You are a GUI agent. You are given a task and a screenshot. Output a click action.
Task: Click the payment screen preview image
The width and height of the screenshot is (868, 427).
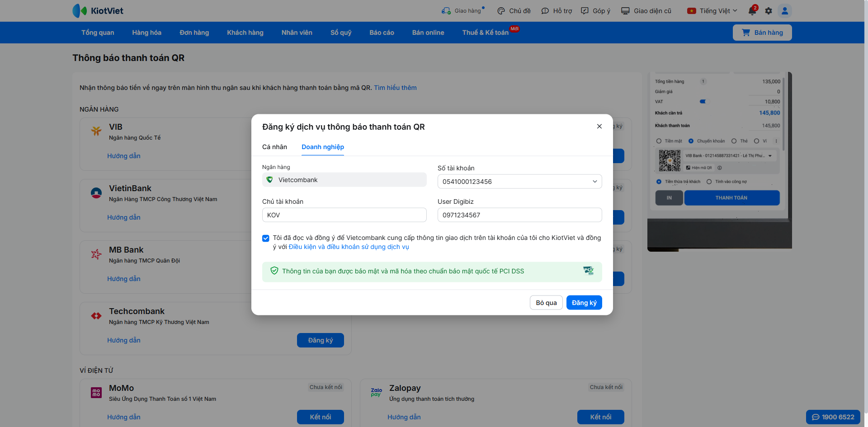tap(720, 161)
